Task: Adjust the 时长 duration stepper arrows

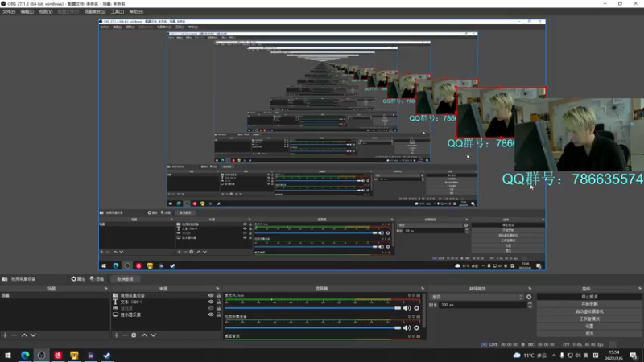Action: pyautogui.click(x=530, y=305)
